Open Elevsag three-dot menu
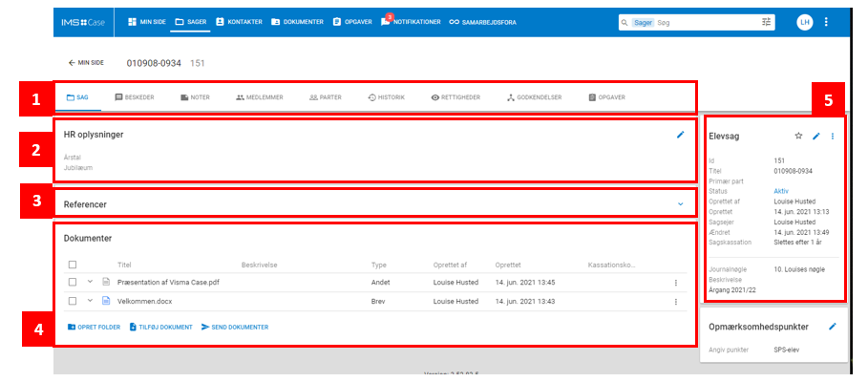The width and height of the screenshot is (868, 382). [833, 136]
